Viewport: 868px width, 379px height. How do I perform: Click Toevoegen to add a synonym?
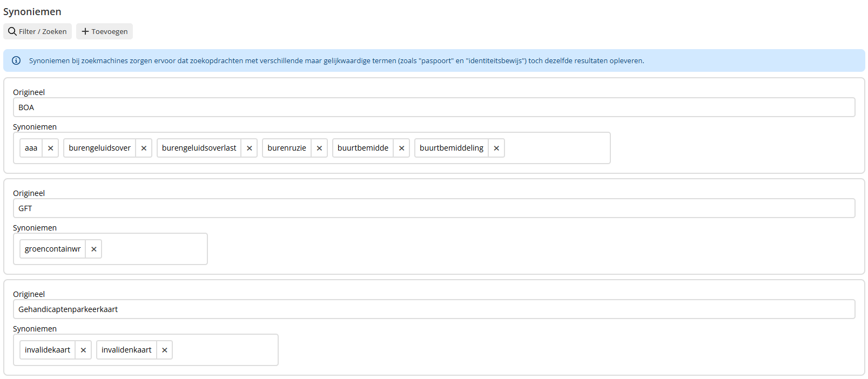point(104,31)
